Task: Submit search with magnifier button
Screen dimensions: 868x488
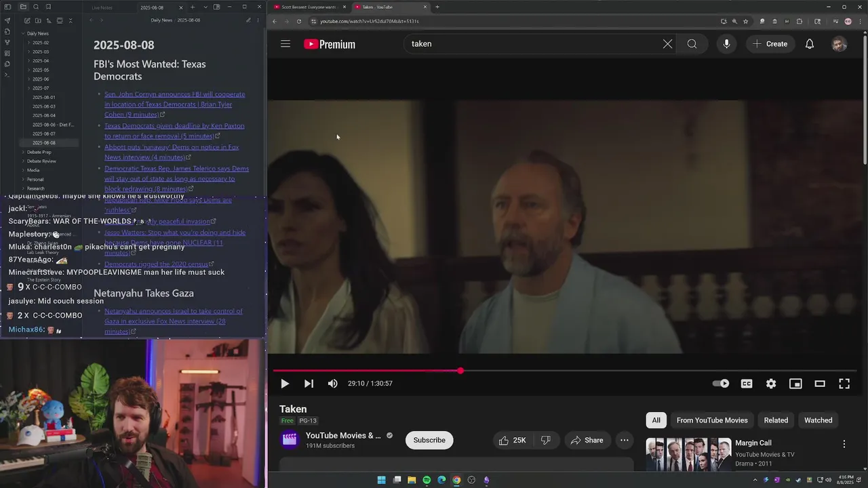Action: pyautogui.click(x=692, y=44)
